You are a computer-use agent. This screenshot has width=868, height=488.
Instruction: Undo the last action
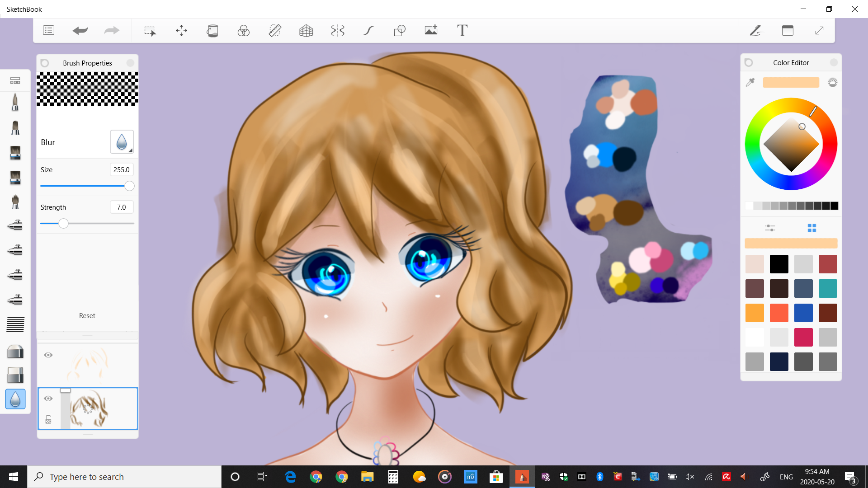tap(80, 30)
